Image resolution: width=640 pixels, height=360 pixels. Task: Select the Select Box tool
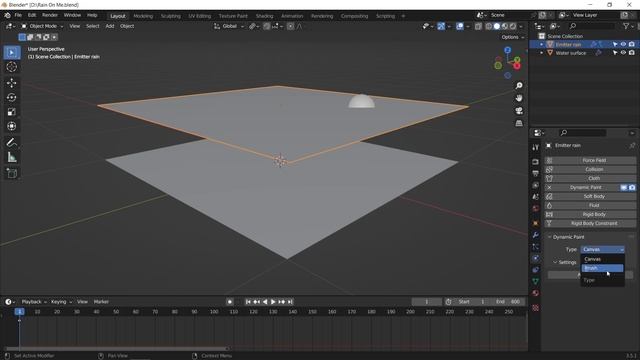(x=12, y=53)
